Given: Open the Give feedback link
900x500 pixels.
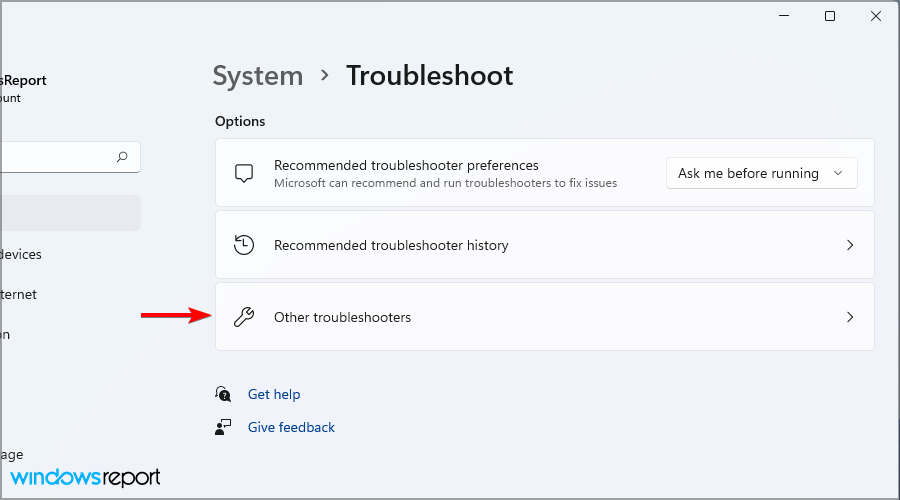Looking at the screenshot, I should pyautogui.click(x=291, y=427).
